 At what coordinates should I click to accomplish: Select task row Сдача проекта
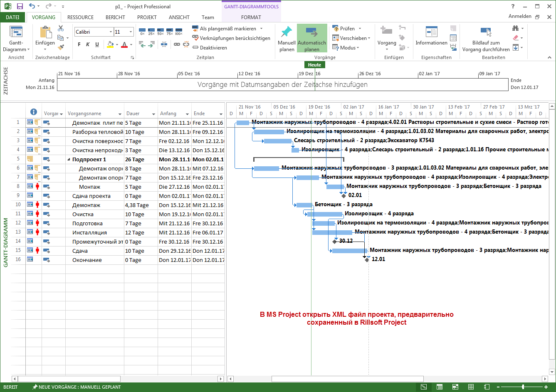point(118,196)
